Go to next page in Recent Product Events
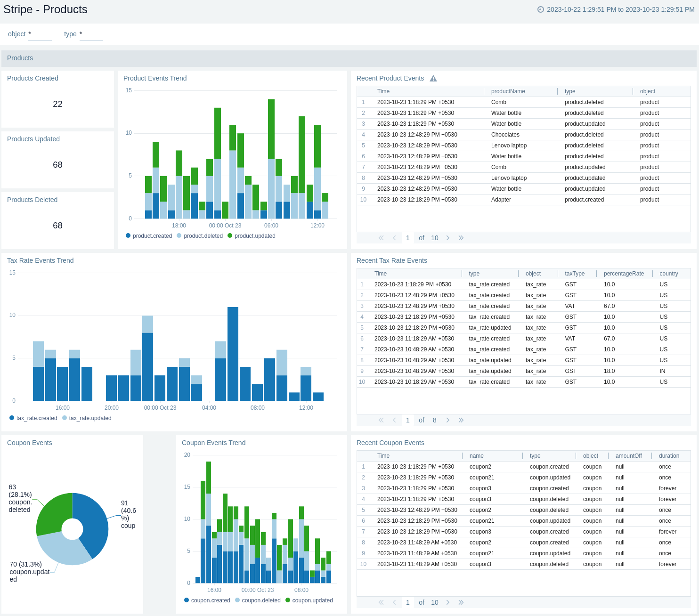This screenshot has width=699, height=616. [447, 238]
